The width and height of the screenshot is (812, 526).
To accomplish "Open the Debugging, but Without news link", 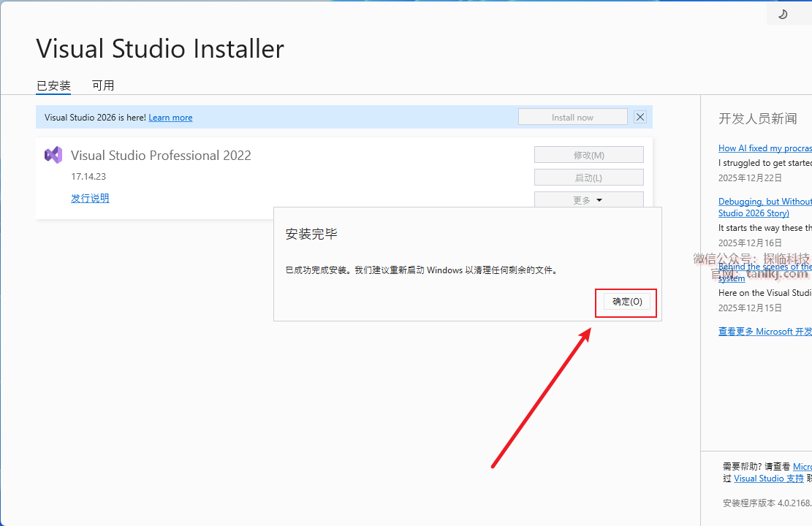I will 765,207.
